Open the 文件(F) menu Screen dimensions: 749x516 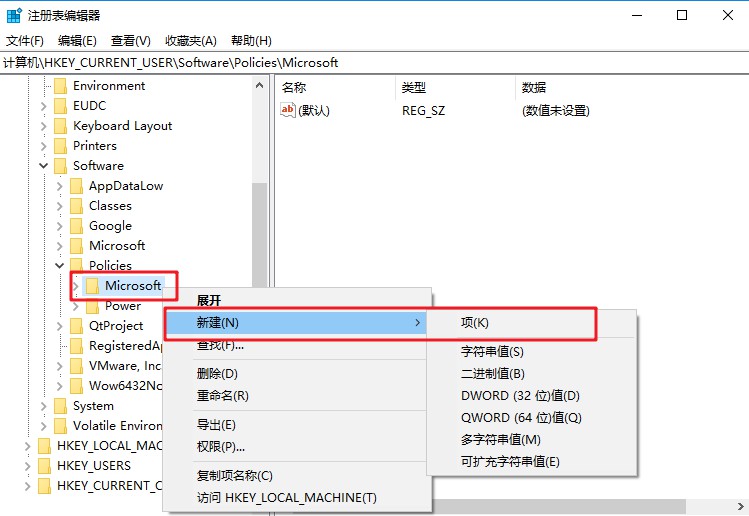(x=25, y=41)
